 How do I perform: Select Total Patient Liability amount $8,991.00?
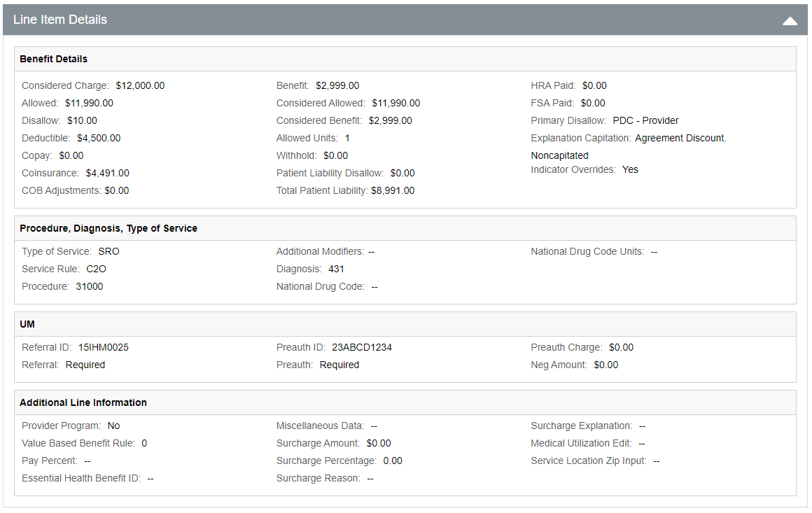click(x=393, y=190)
